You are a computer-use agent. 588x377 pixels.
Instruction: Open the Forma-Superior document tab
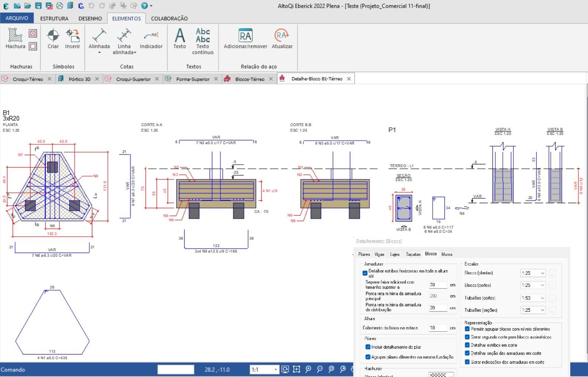click(193, 79)
